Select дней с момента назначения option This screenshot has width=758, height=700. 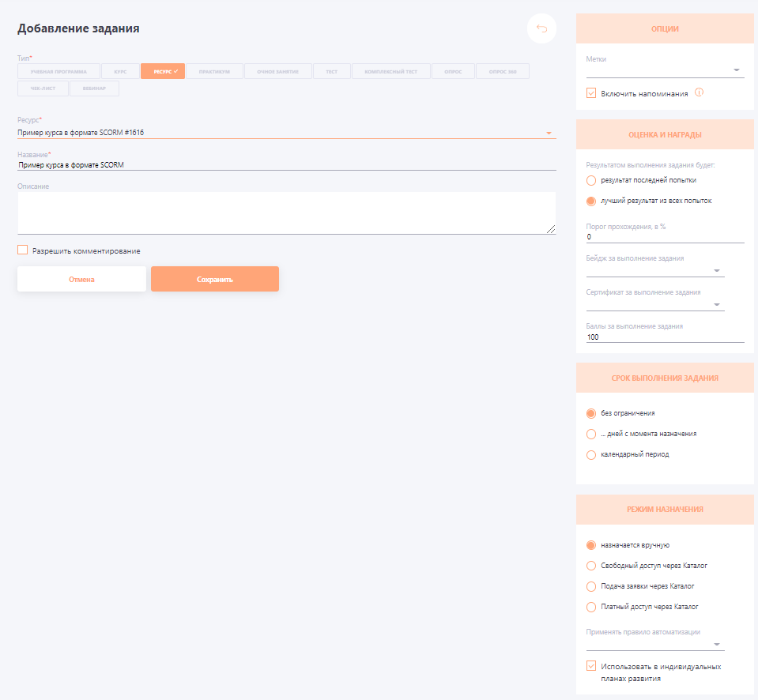[x=590, y=434]
